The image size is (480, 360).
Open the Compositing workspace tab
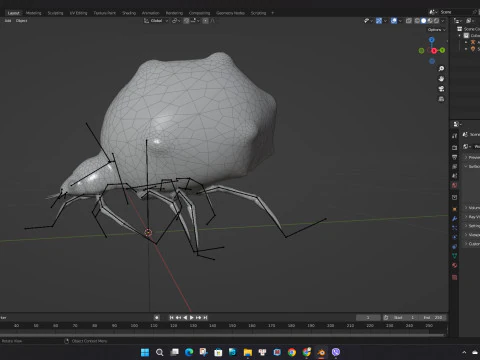click(x=199, y=13)
